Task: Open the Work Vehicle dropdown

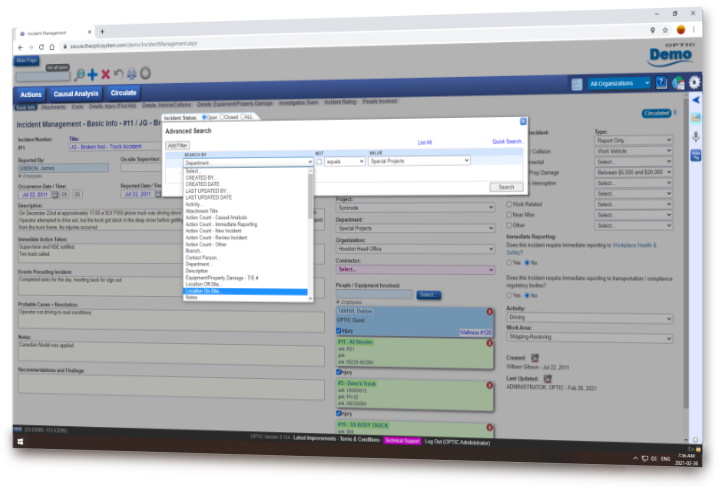Action: pos(633,150)
